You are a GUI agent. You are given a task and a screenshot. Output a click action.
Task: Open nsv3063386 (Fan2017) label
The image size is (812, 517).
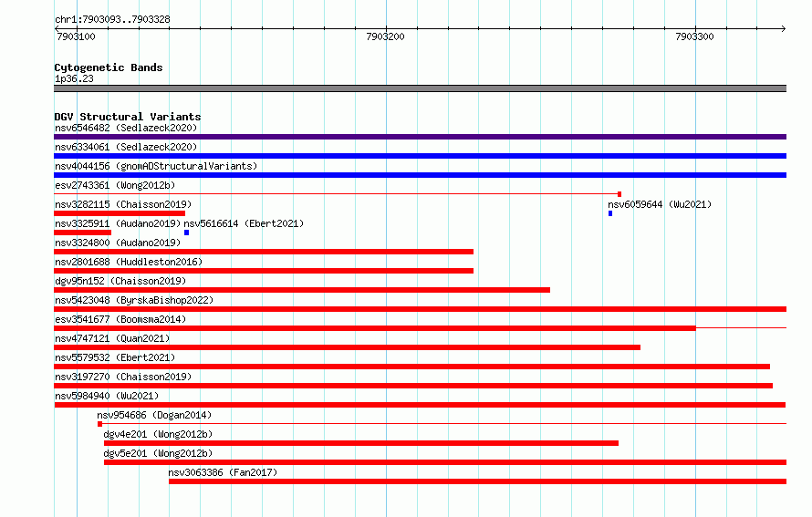point(223,472)
